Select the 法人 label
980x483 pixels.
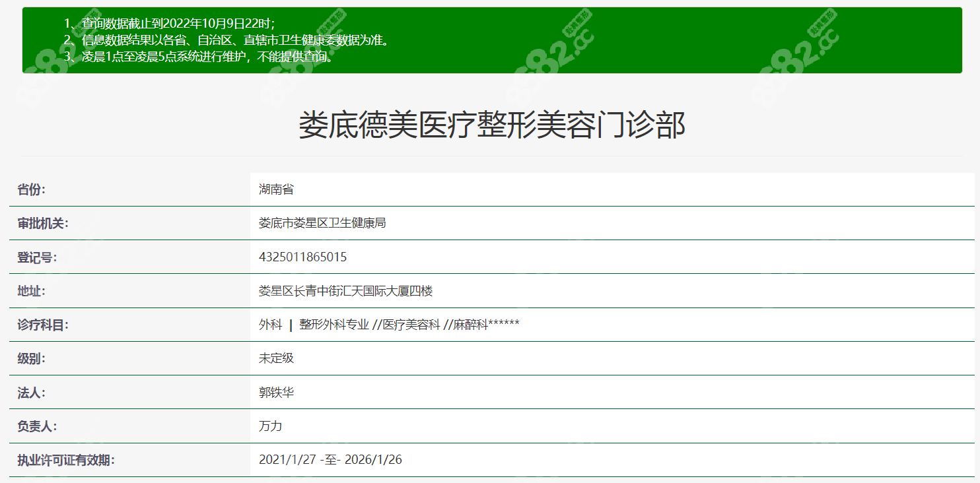pyautogui.click(x=31, y=393)
